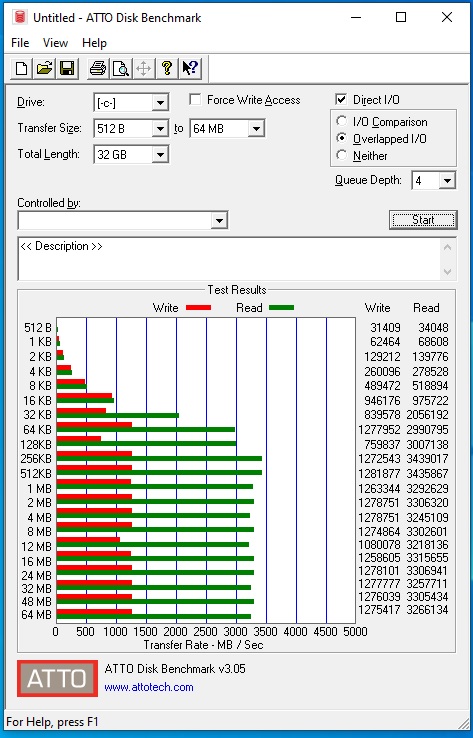473x738 pixels.
Task: Click the ATTO logo image
Action: click(57, 678)
